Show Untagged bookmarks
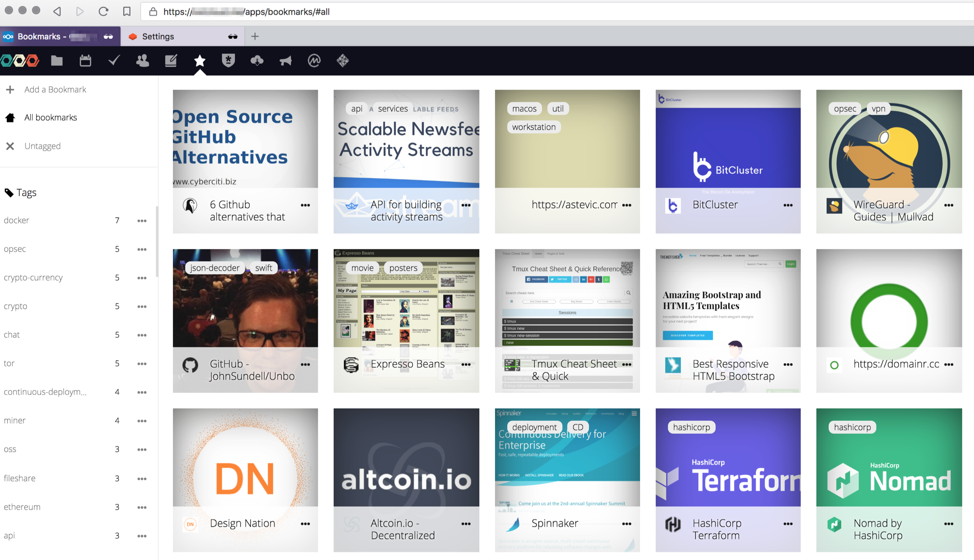Image resolution: width=974 pixels, height=560 pixels. [42, 146]
